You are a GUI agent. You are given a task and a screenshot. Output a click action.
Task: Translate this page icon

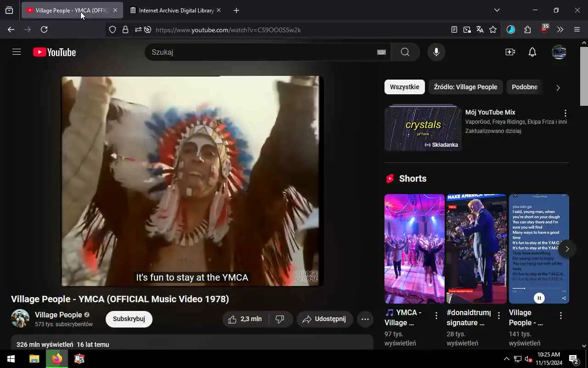coord(480,29)
